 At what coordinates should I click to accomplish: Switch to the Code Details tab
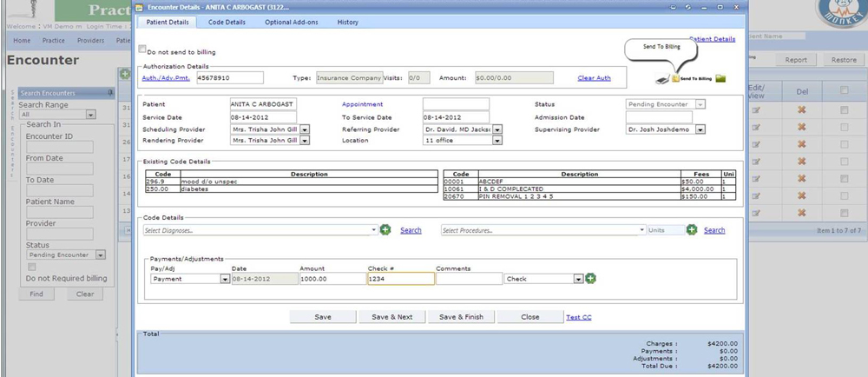pos(227,22)
